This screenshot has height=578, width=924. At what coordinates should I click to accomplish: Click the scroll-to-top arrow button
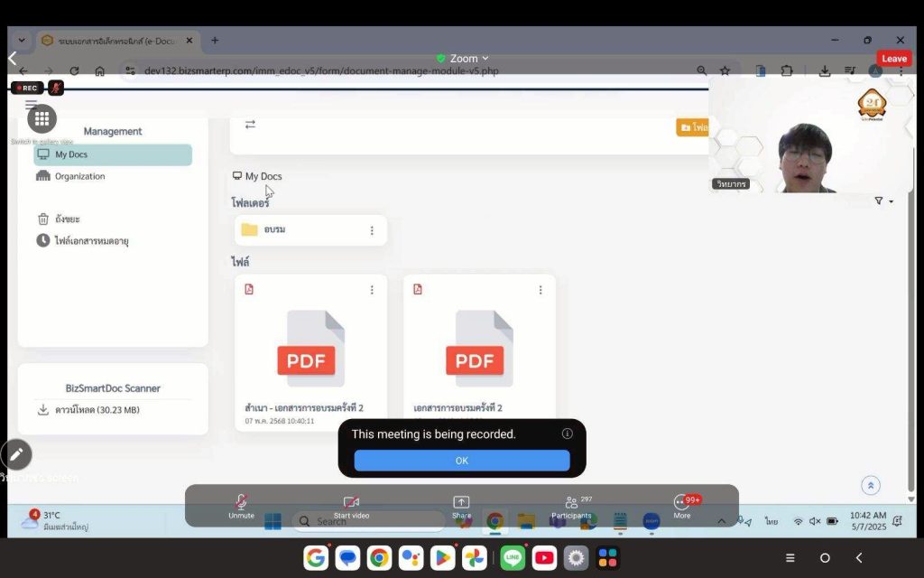(x=870, y=486)
